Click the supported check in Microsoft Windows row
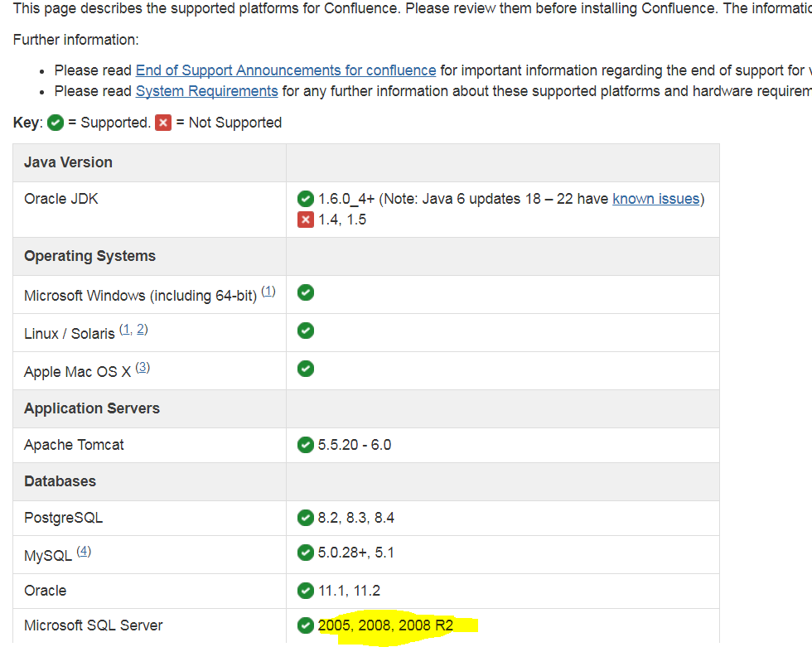This screenshot has width=812, height=647. 306,292
